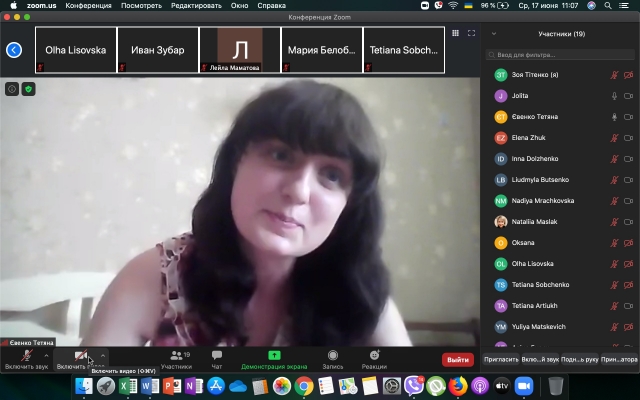Image resolution: width=640 pixels, height=400 pixels.
Task: Open Google Chrome from the Dock
Action: (x=304, y=386)
